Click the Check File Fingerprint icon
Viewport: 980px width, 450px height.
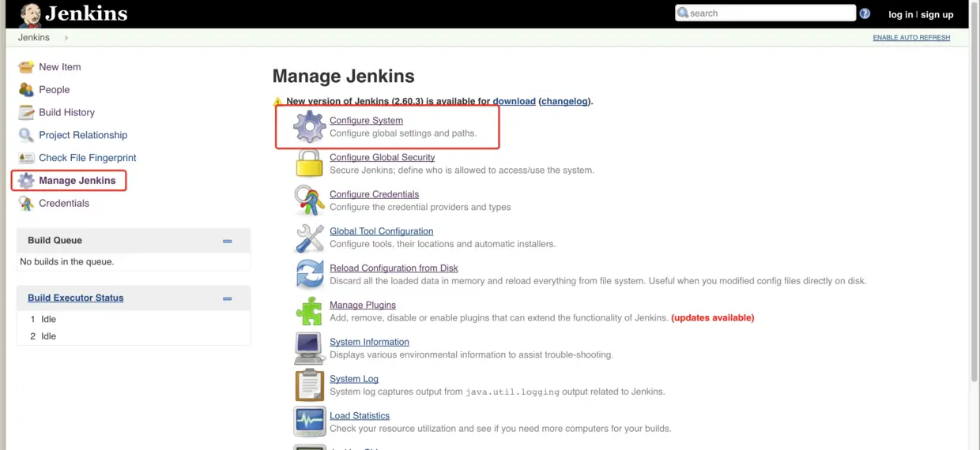pos(26,158)
